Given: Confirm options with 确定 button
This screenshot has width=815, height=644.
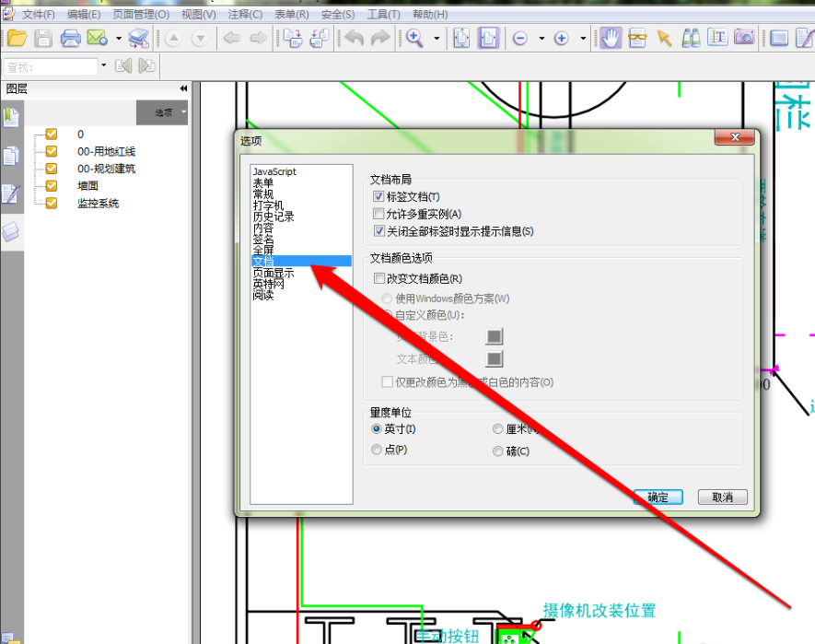Looking at the screenshot, I should pos(658,497).
